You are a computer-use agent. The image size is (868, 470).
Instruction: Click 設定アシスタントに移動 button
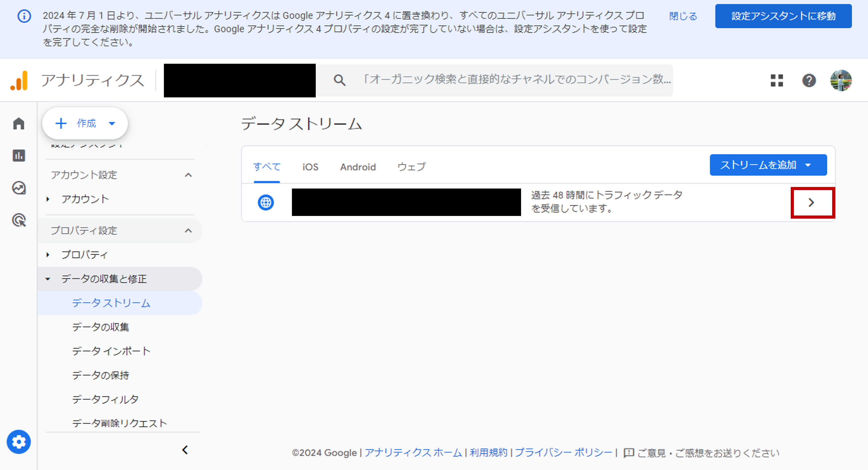tap(783, 16)
